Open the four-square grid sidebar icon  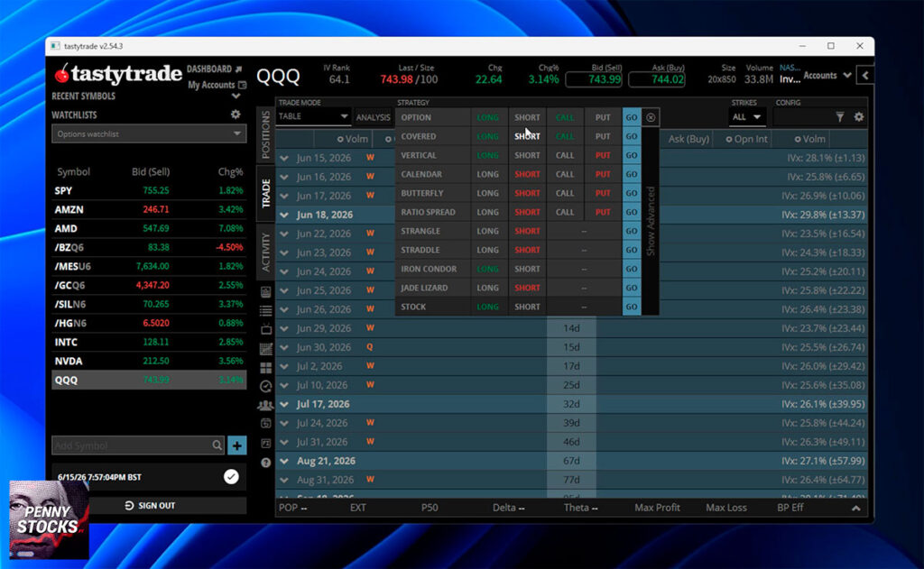tap(266, 368)
